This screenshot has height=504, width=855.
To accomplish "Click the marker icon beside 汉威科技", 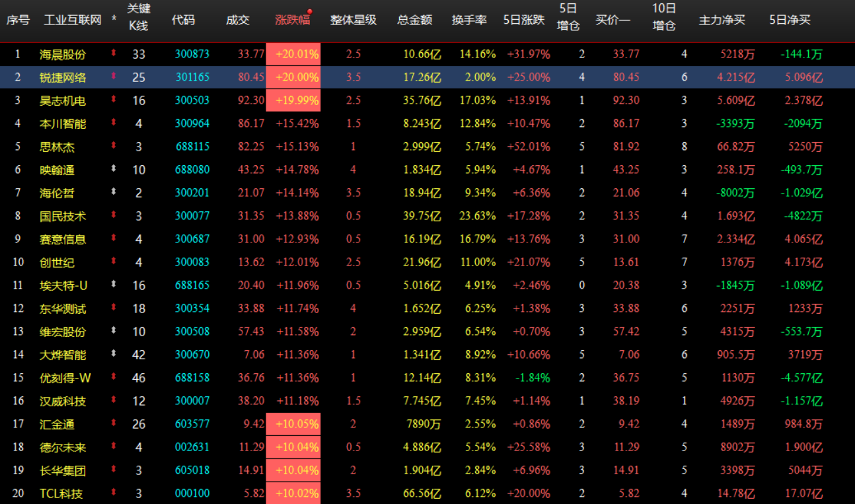I will (114, 400).
